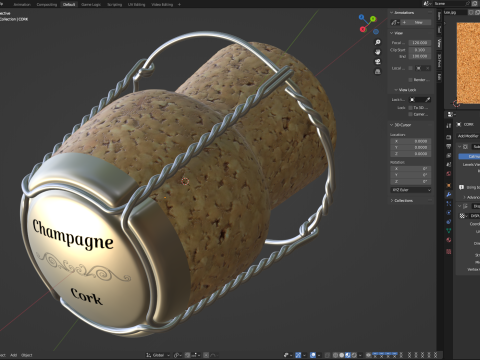This screenshot has width=480, height=360.
Task: Open World properties red globe icon
Action: coord(449,174)
